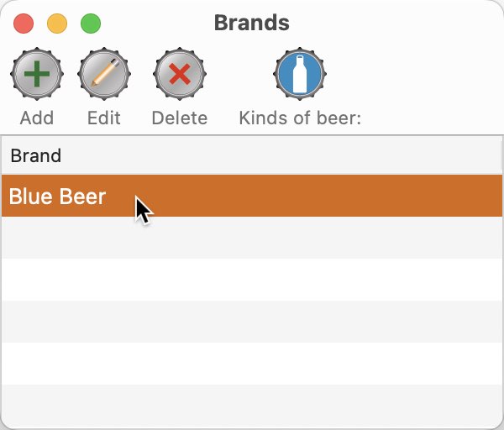The image size is (504, 430).
Task: Click the second empty row in the brand list
Action: 252,280
